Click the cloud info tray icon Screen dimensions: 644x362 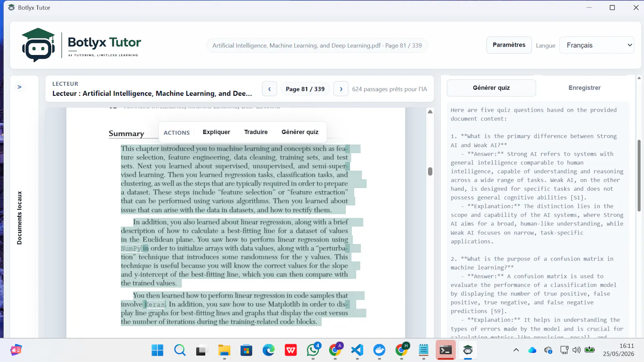coord(548,350)
